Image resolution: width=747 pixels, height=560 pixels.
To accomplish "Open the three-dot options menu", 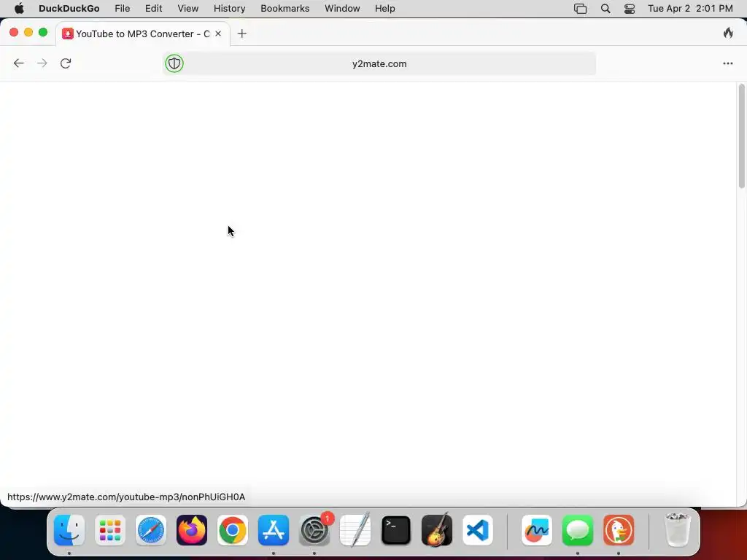I will (728, 63).
